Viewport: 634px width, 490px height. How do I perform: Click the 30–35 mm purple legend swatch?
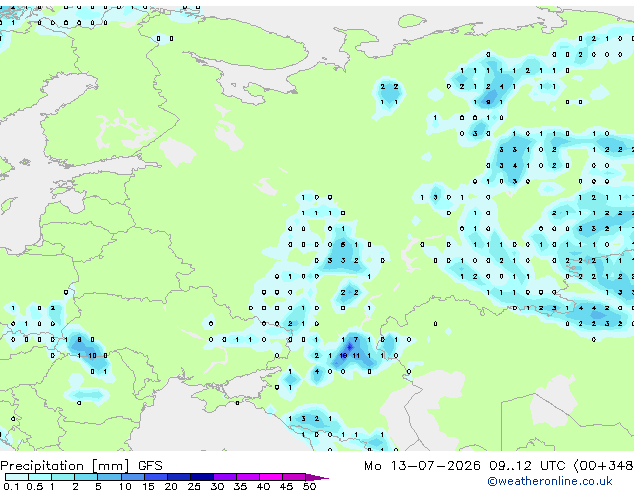click(x=224, y=477)
